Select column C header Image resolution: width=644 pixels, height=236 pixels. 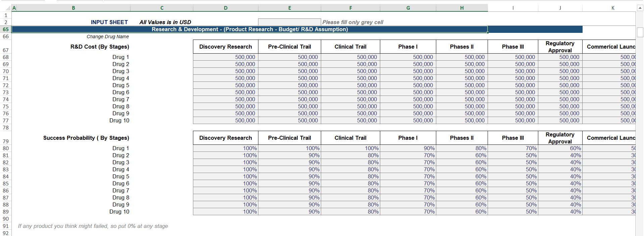(162, 8)
